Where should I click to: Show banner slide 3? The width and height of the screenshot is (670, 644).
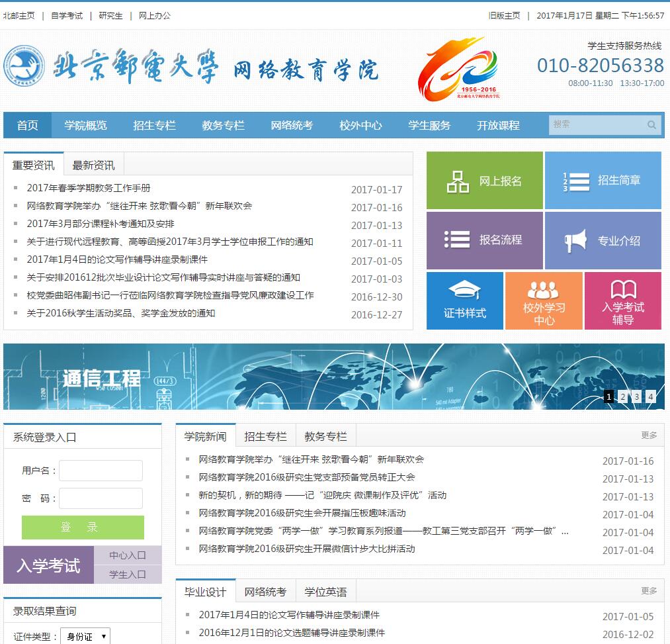637,396
